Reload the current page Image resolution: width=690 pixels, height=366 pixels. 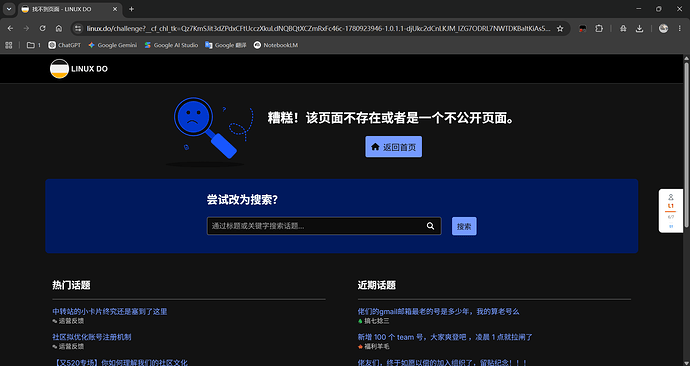point(43,29)
